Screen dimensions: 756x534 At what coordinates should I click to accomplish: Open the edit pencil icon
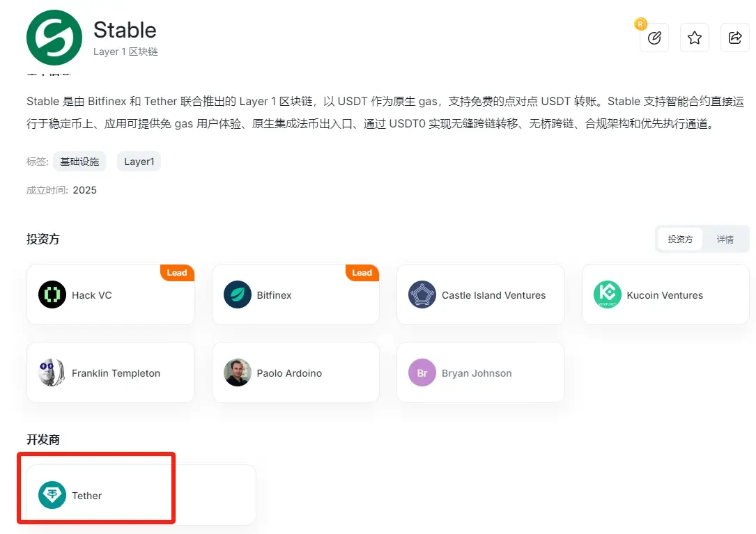coord(654,38)
